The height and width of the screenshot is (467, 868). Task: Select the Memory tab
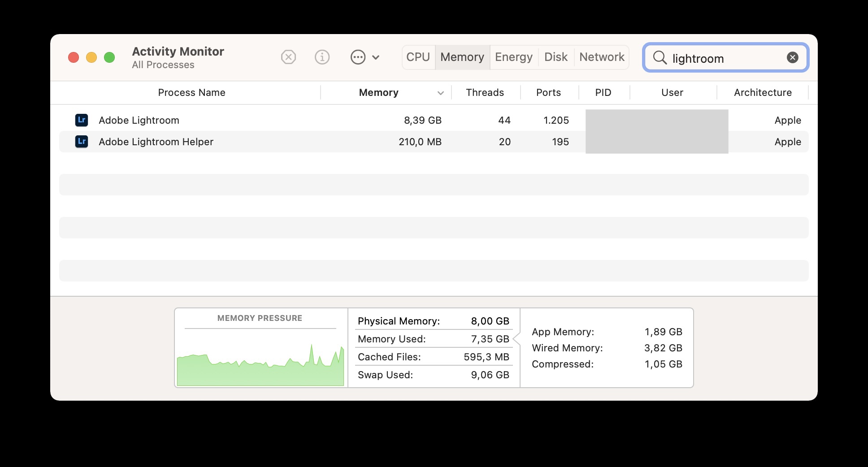point(462,57)
